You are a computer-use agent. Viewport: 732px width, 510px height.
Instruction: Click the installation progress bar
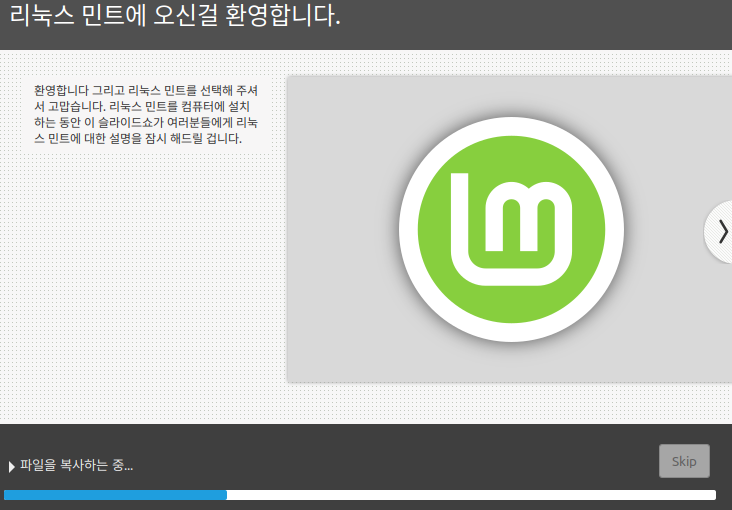point(359,495)
